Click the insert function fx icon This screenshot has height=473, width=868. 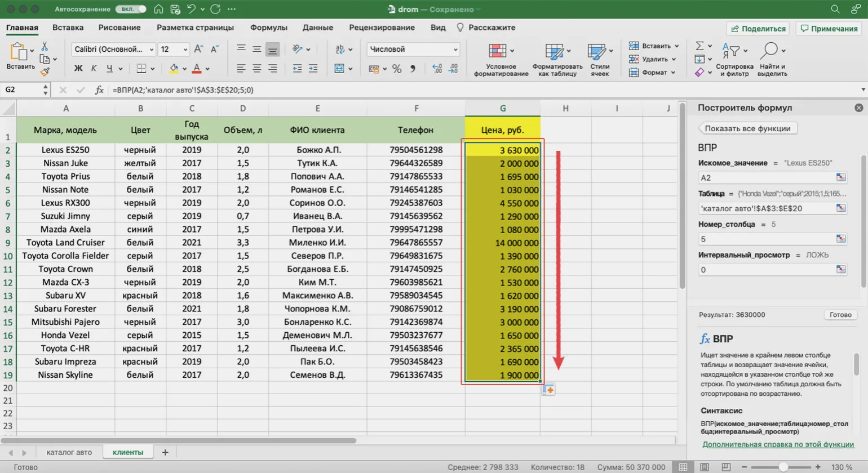click(99, 90)
